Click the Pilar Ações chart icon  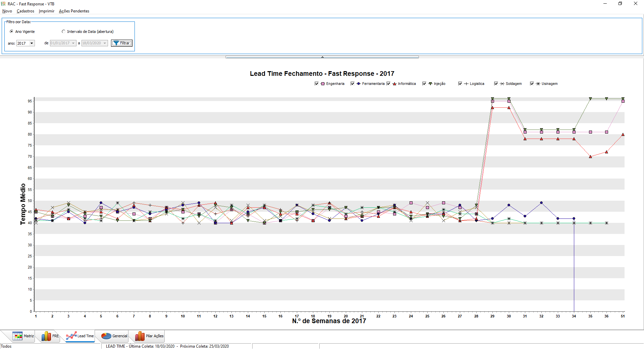(x=140, y=336)
